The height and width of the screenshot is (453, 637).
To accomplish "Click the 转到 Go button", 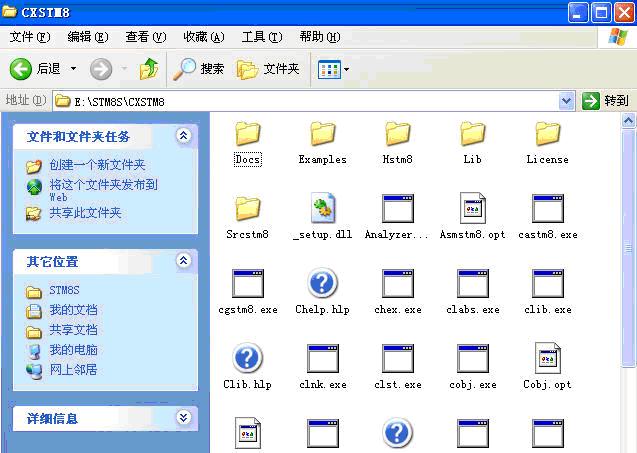I will [x=606, y=101].
